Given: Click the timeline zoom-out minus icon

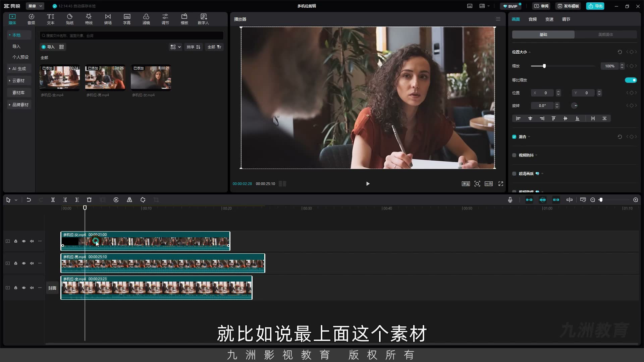Looking at the screenshot, I should (x=593, y=200).
